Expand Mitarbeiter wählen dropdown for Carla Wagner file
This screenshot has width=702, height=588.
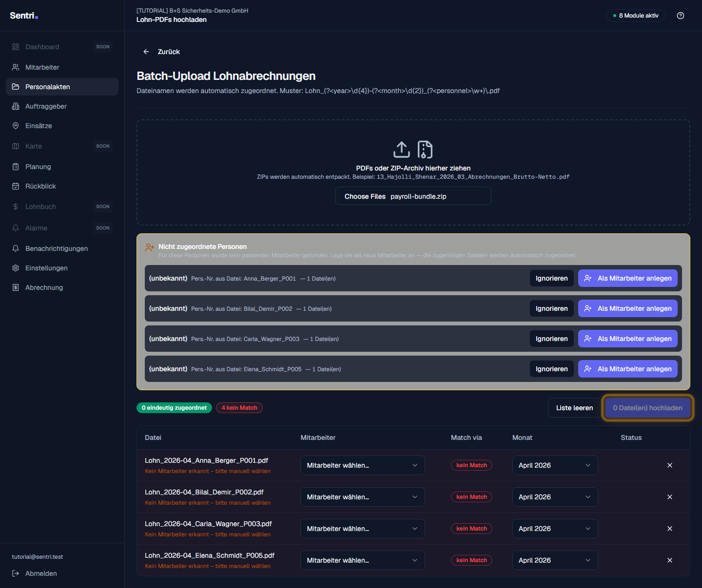click(362, 529)
